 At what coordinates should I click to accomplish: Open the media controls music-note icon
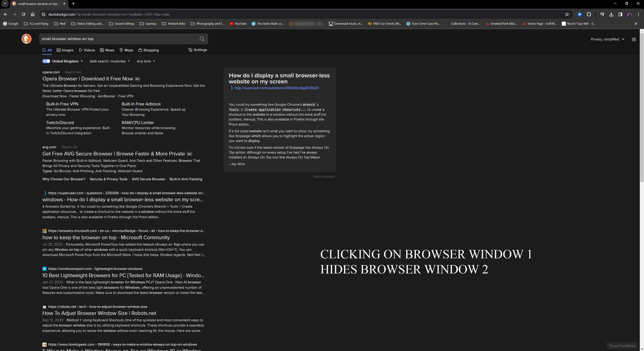(602, 14)
